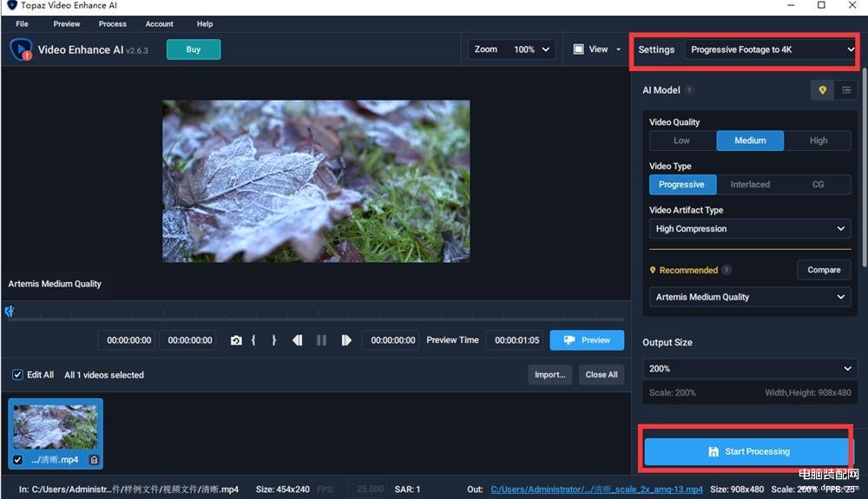
Task: Set Video Quality to High
Action: tap(818, 141)
